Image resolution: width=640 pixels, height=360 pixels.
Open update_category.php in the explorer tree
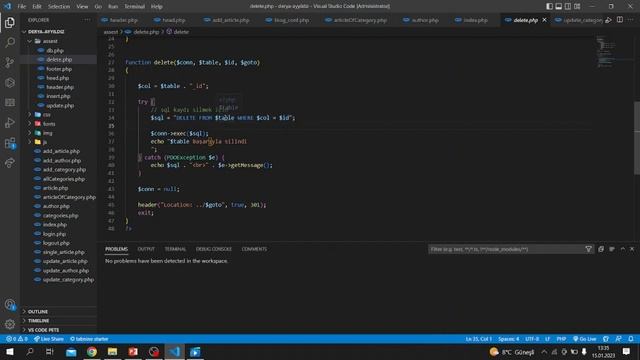(68, 280)
